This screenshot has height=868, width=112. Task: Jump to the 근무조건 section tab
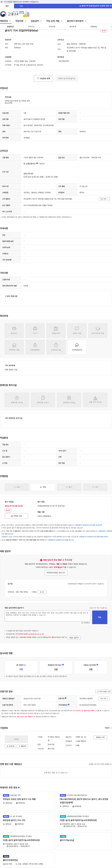pyautogui.click(x=31, y=27)
